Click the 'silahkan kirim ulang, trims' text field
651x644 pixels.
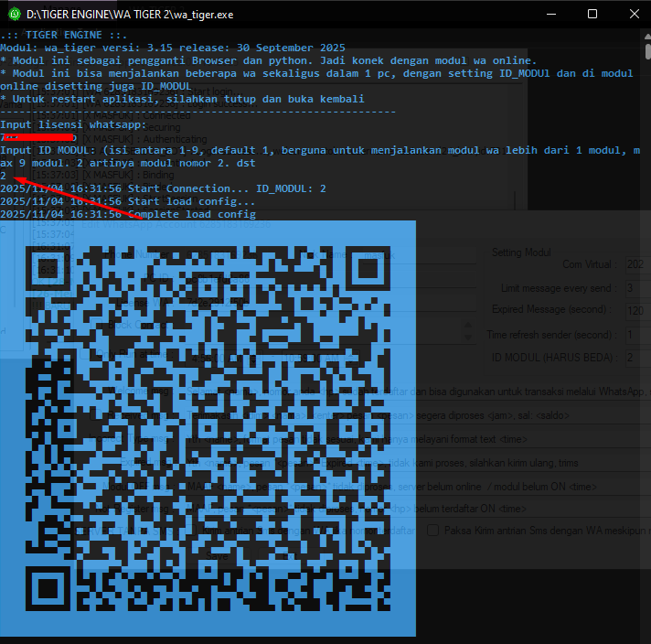530,463
